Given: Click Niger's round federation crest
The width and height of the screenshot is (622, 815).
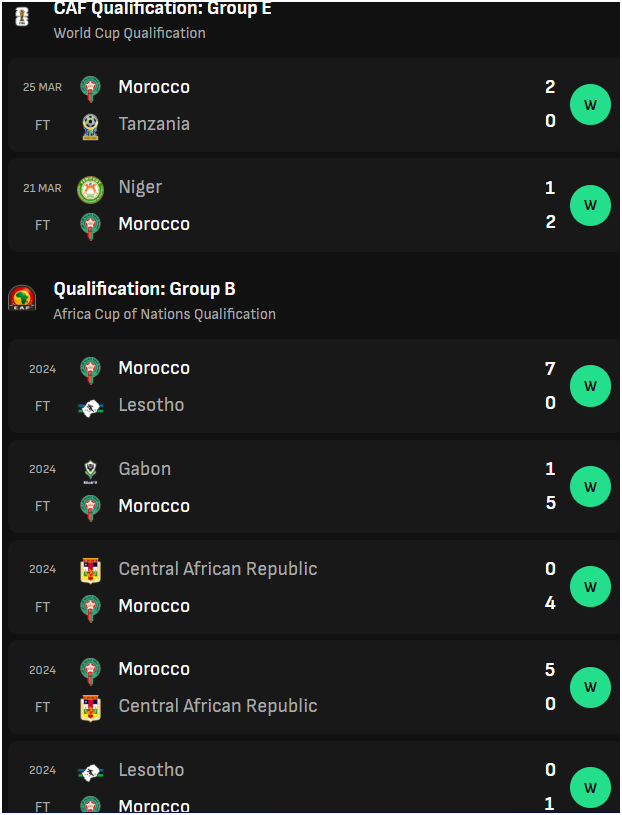Looking at the screenshot, I should click(x=90, y=190).
